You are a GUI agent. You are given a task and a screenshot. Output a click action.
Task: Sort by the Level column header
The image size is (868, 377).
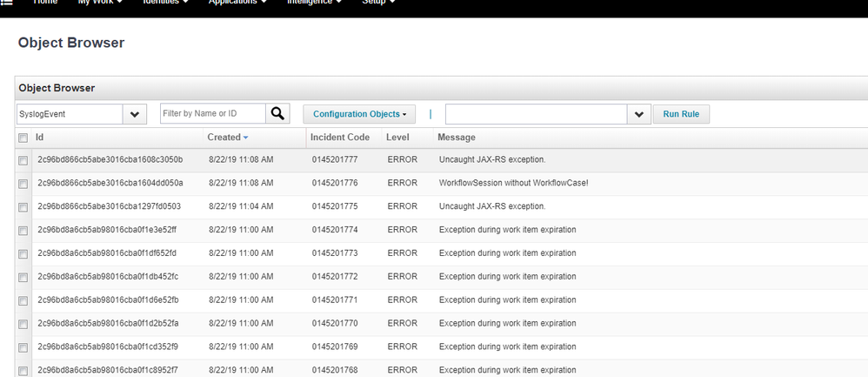coord(397,138)
